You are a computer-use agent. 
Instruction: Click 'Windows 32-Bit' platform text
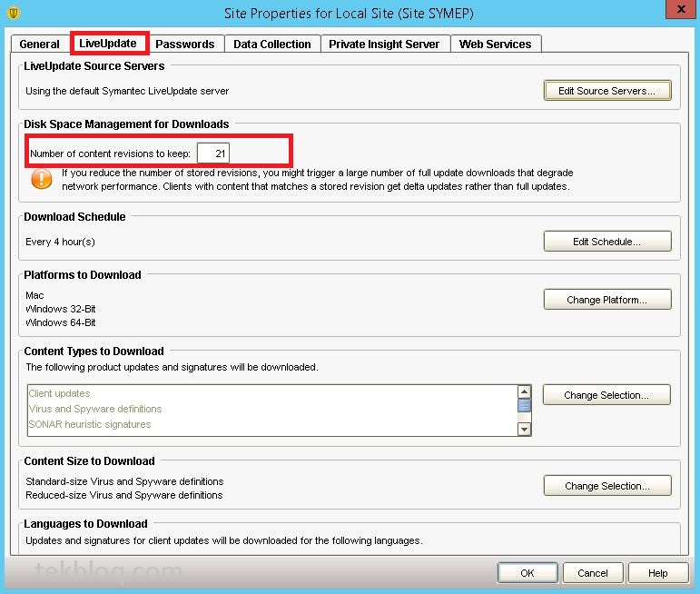(61, 309)
